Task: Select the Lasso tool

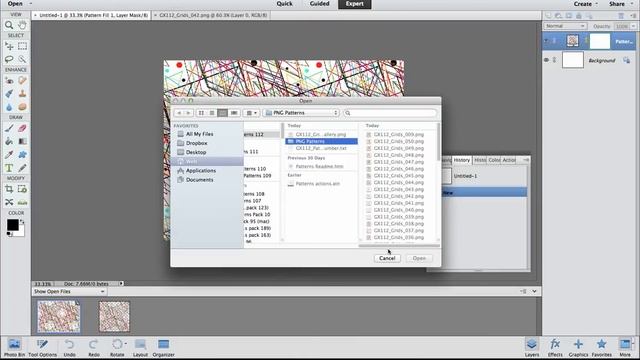Action: (9, 59)
